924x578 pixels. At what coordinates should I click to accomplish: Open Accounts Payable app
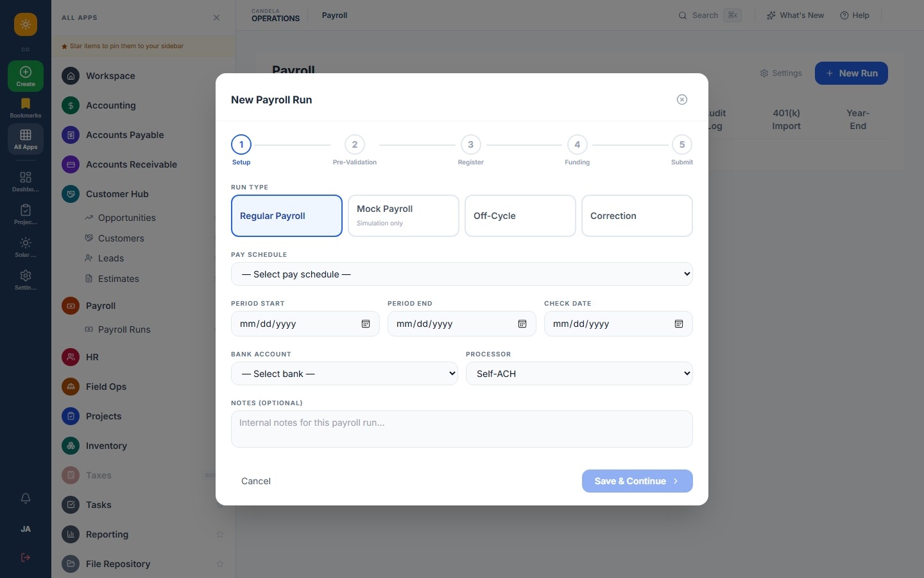[x=143, y=135]
